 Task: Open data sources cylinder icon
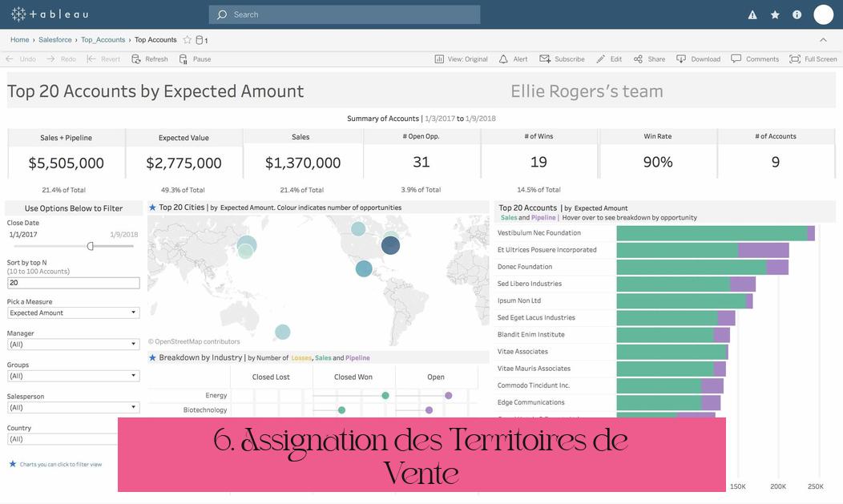pos(199,40)
